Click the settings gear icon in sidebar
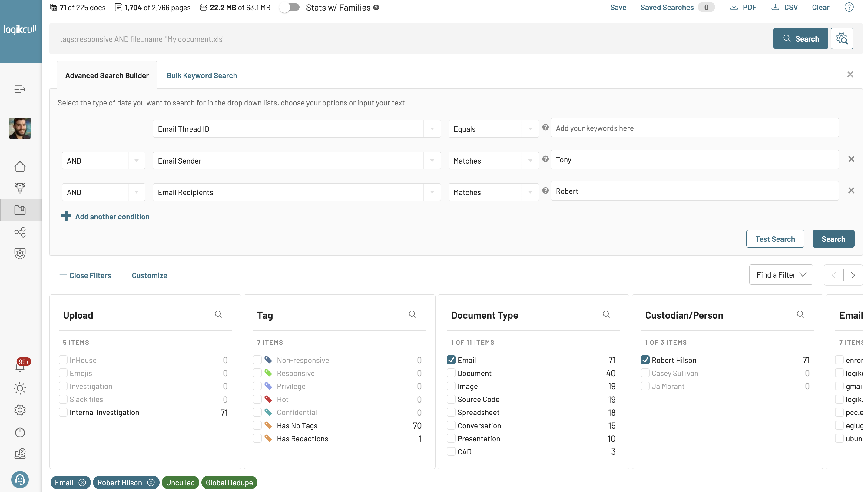Image resolution: width=868 pixels, height=492 pixels. click(20, 410)
